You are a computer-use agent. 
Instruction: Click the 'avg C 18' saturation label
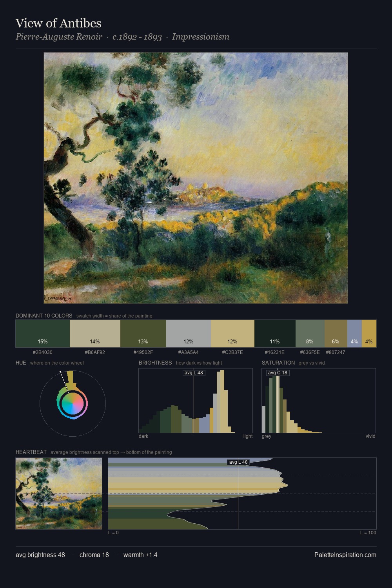pos(278,373)
